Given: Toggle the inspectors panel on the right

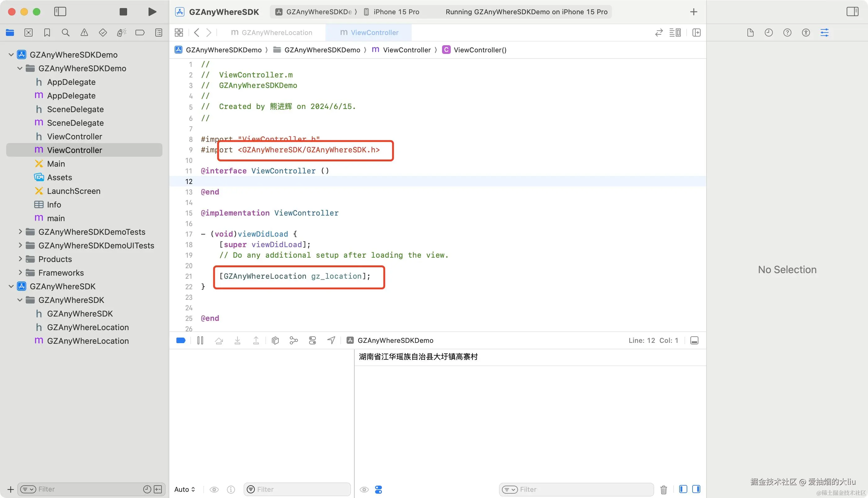Looking at the screenshot, I should click(x=852, y=12).
